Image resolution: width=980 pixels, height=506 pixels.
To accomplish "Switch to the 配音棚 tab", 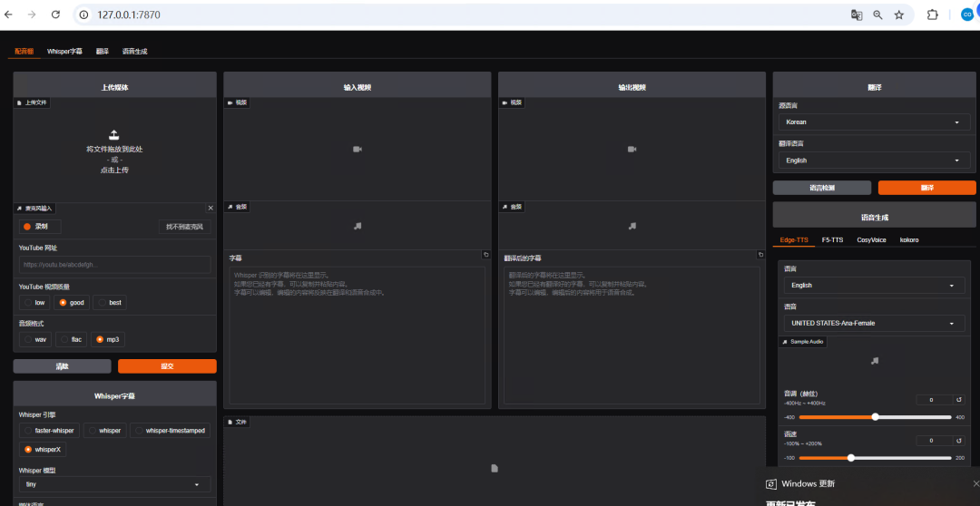I will (24, 51).
